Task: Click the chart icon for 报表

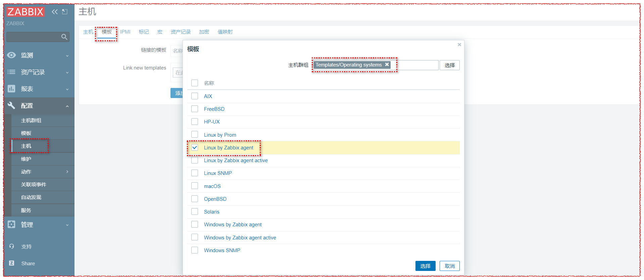Action: pos(11,89)
